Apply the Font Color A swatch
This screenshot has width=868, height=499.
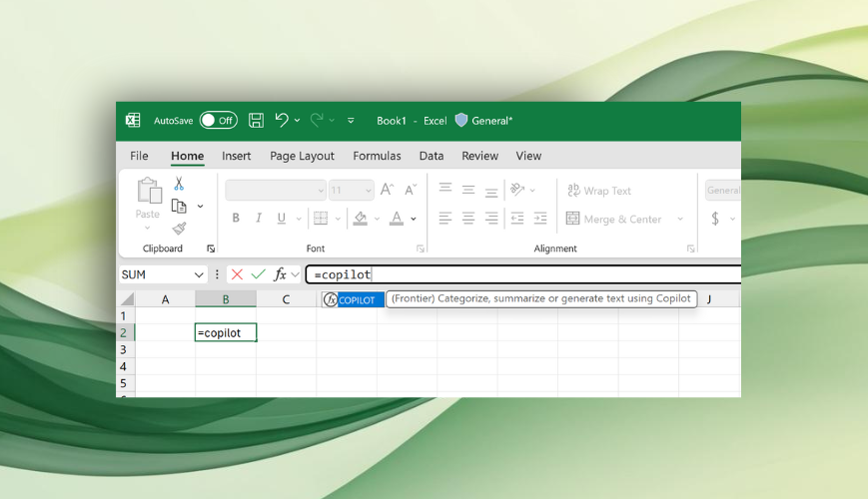click(397, 218)
